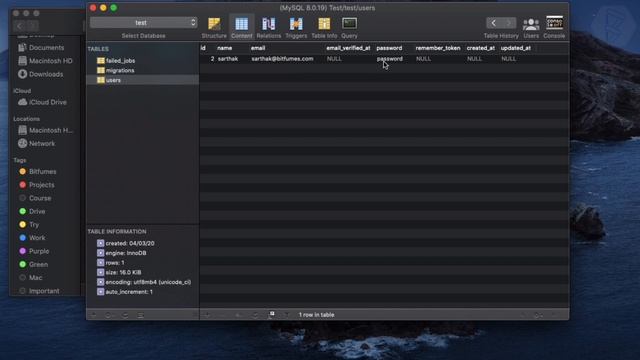Open the Table Info view
The width and height of the screenshot is (640, 360).
tap(324, 28)
